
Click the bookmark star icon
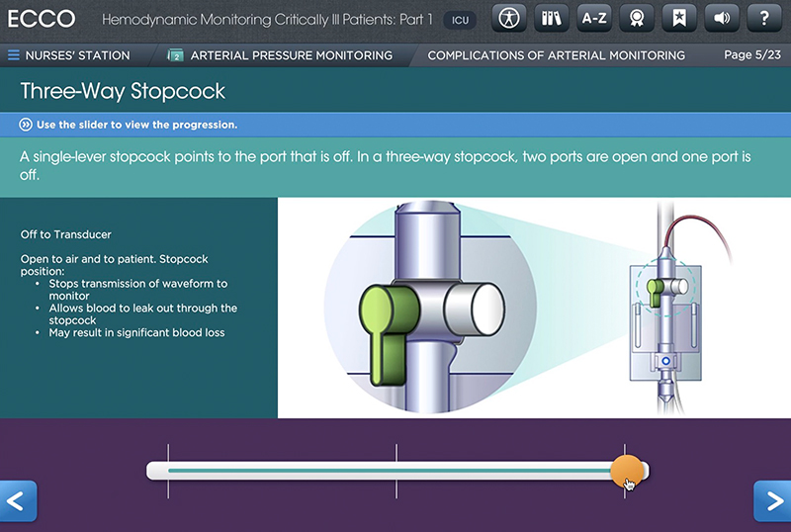679,18
